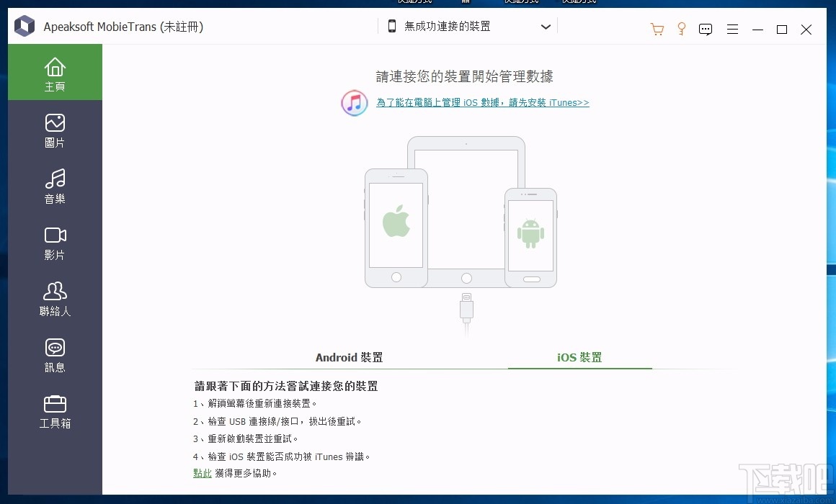Click the phone icon in device selector
The image size is (836, 504).
click(392, 26)
